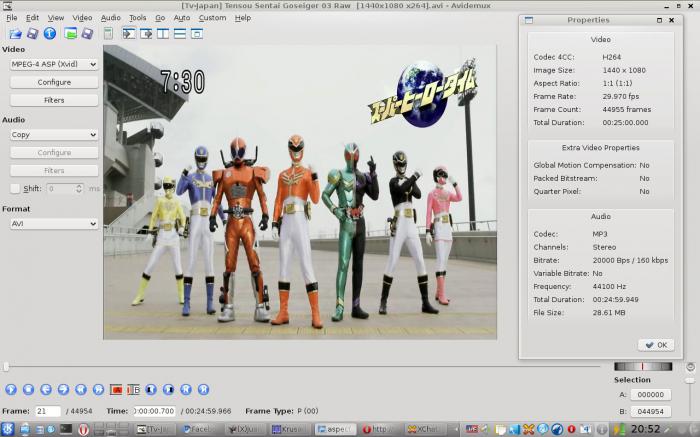Viewport: 700px width, 437px height.
Task: Open the View menu
Action: click(x=56, y=18)
